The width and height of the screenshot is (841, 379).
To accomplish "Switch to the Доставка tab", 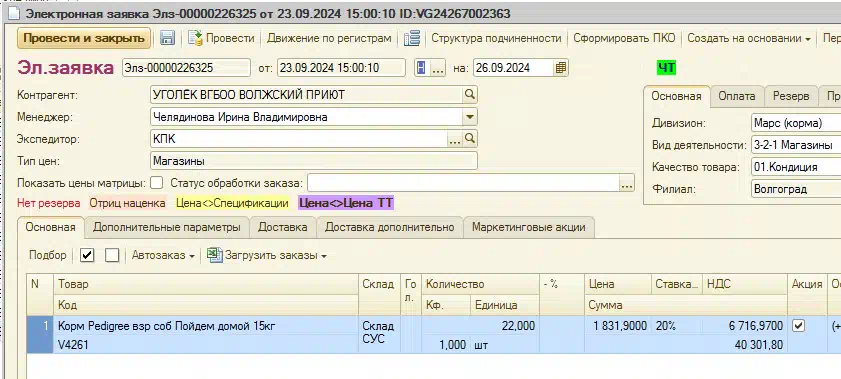I will tap(283, 227).
